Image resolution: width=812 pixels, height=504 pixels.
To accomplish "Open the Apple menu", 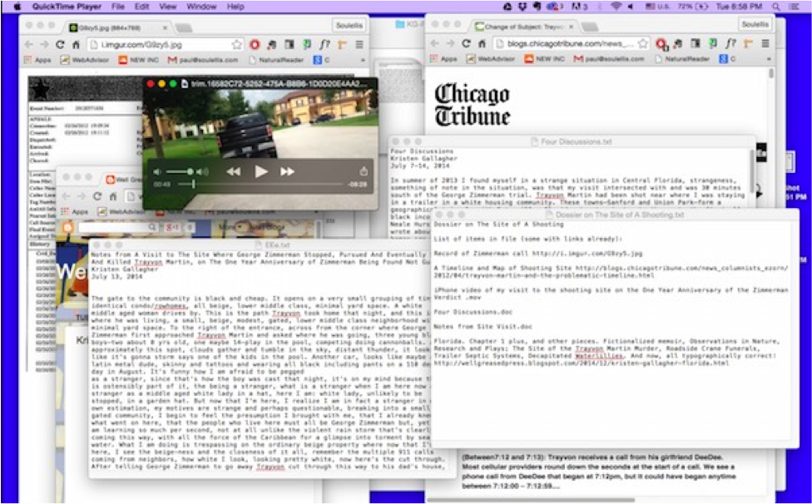I will (17, 7).
